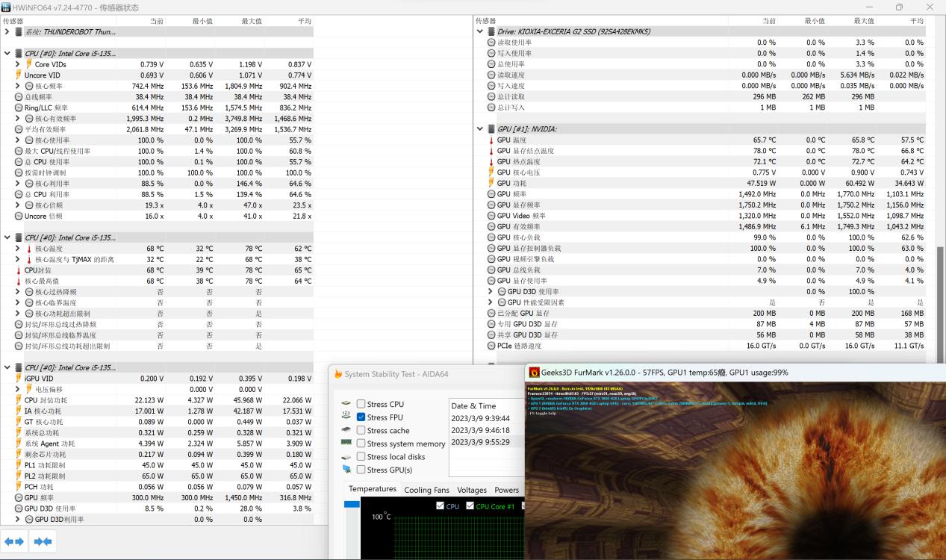This screenshot has width=946, height=560.
Task: Enable the Stress CPU checkbox
Action: [361, 405]
